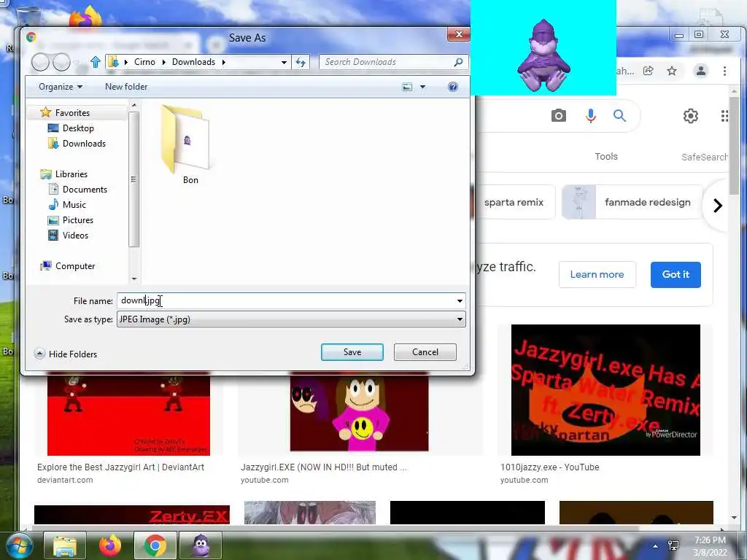Click the network icon in system tray
The image size is (747, 560).
673,545
